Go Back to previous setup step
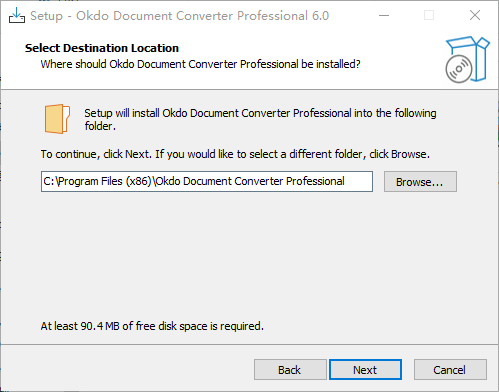499x392 pixels. click(x=290, y=369)
